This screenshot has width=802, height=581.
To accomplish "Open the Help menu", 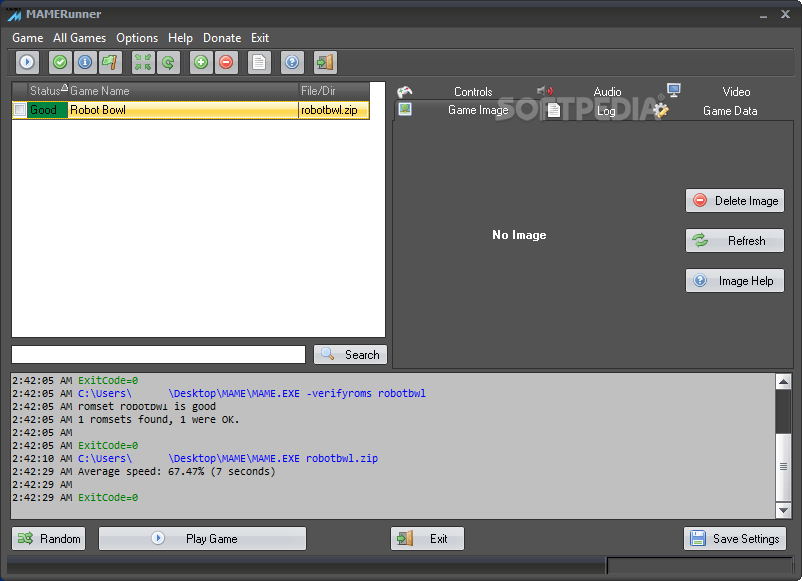I will (x=180, y=38).
